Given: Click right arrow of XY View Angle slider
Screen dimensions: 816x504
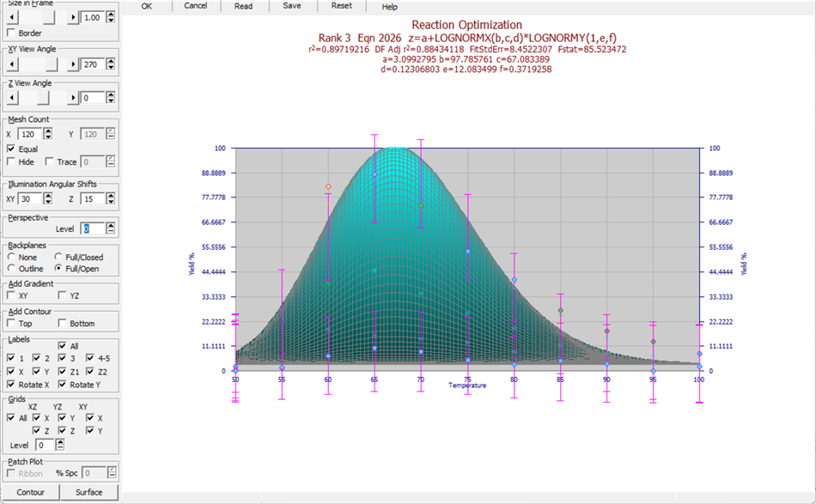Looking at the screenshot, I should pos(73,64).
